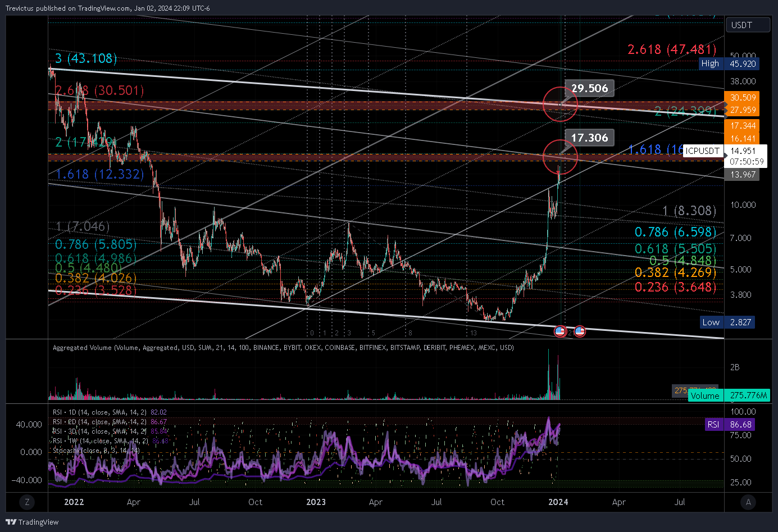Click the 75.00 RSI axis value
Screen dimensions: 778x532
(x=741, y=435)
